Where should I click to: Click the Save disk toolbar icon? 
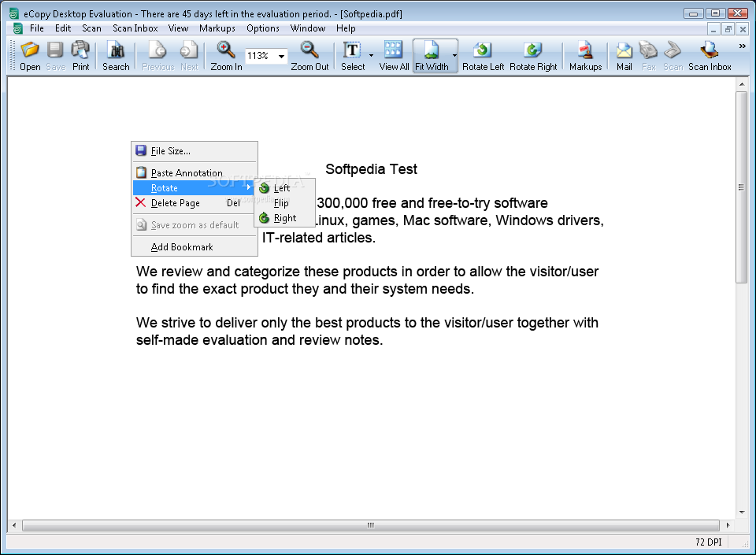tap(55, 56)
